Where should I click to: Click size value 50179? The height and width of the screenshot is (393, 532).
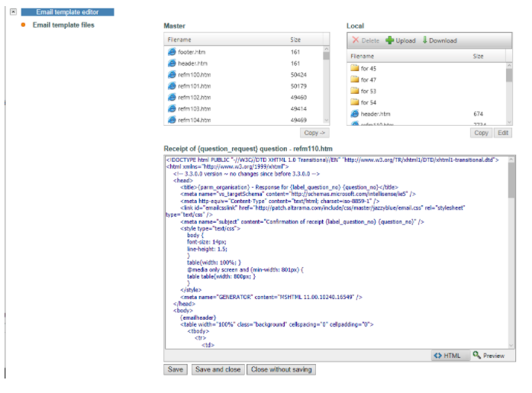point(298,86)
